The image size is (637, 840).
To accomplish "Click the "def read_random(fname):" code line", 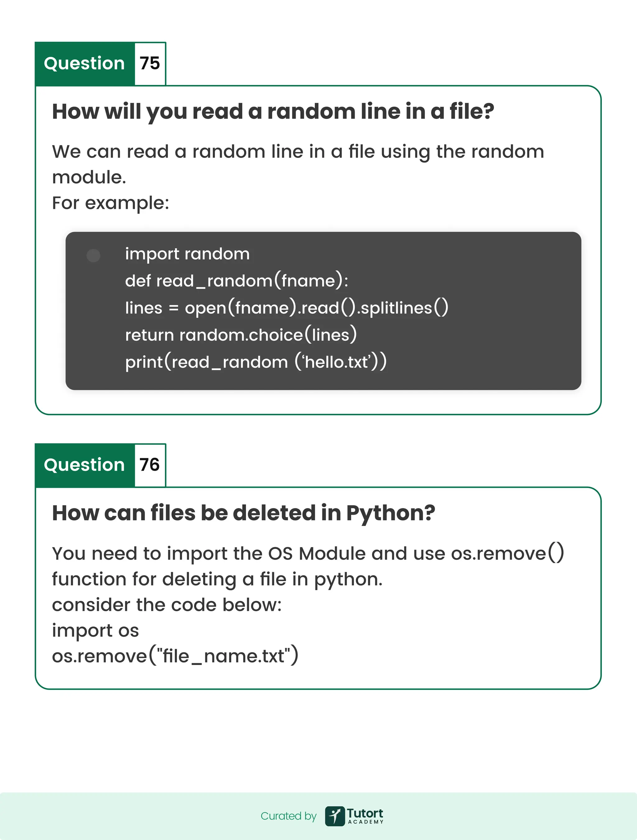I will point(236,281).
